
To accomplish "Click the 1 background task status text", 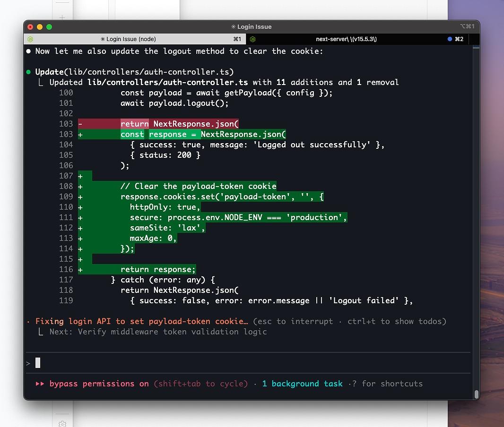I will tap(302, 384).
